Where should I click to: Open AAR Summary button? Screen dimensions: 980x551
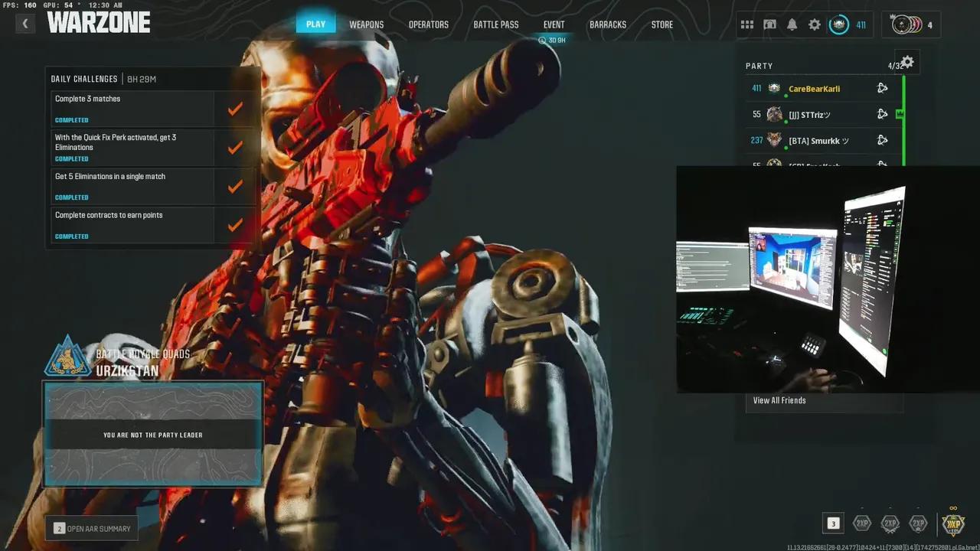click(92, 528)
